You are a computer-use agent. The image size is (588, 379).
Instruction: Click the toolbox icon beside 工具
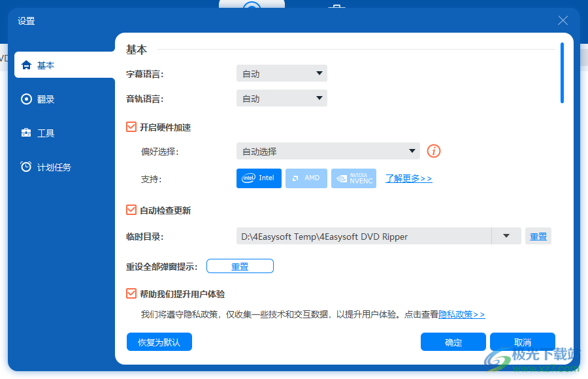coord(26,133)
